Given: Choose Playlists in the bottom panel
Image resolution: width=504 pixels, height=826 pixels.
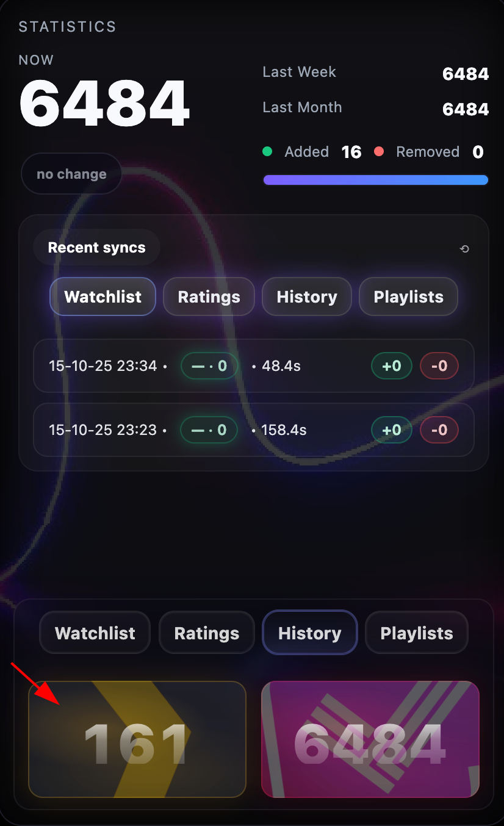Looking at the screenshot, I should [x=417, y=633].
